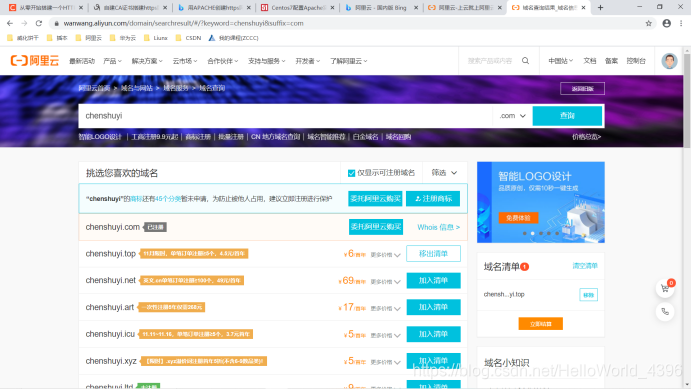Open the 支持与服务 menu
692x389 pixels.
click(x=267, y=61)
